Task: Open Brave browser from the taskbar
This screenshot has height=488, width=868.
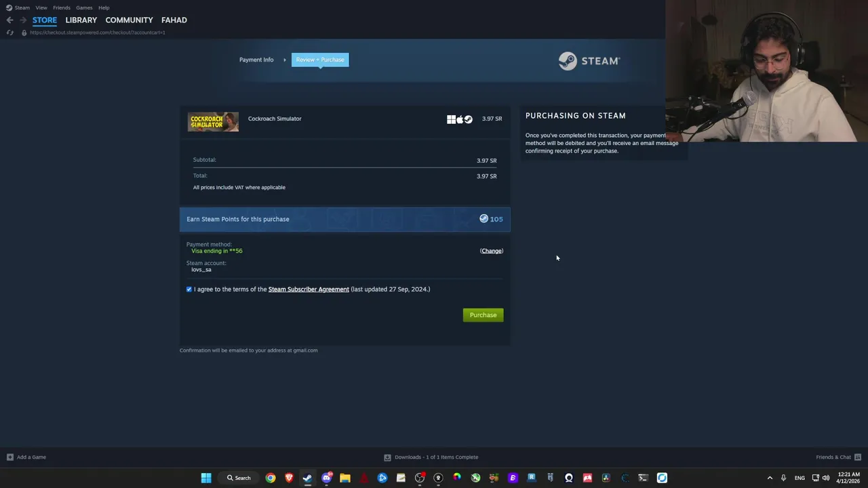Action: (x=289, y=478)
